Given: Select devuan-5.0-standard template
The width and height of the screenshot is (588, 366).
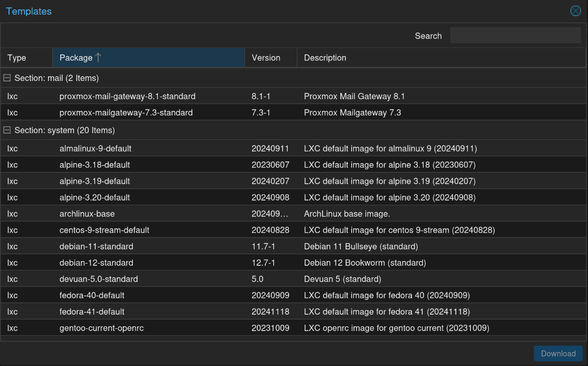Looking at the screenshot, I should coord(99,279).
